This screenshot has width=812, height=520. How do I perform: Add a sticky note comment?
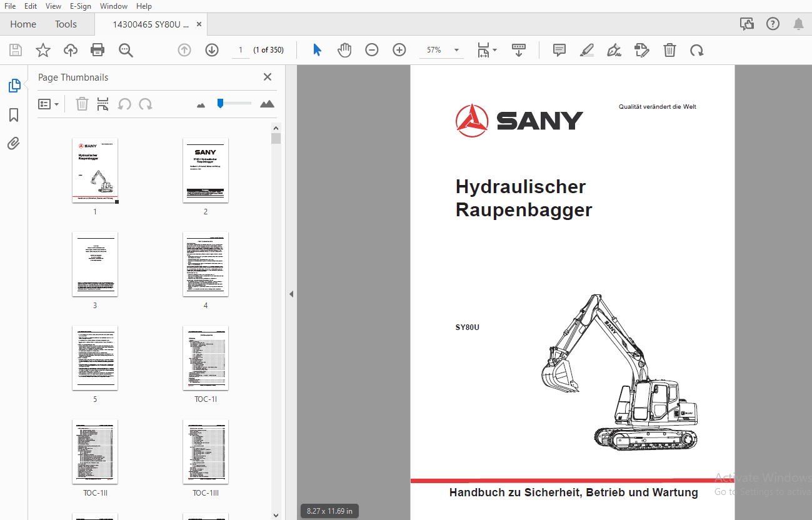pos(559,50)
